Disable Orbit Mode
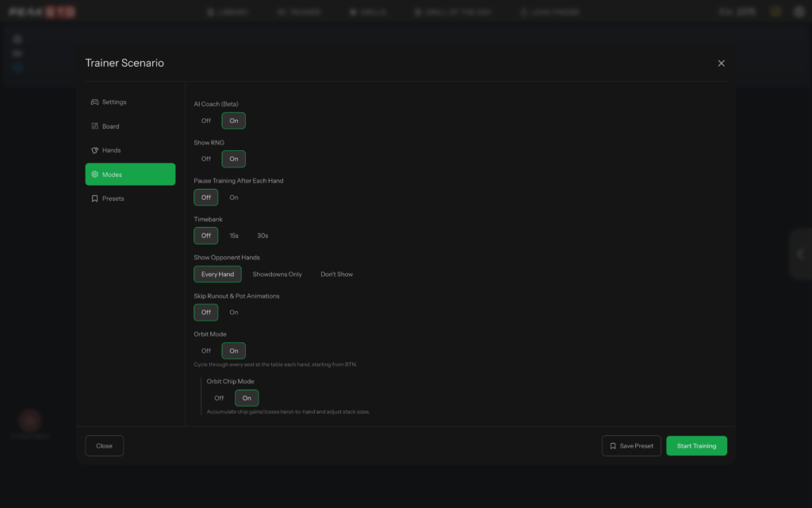The height and width of the screenshot is (508, 812). coord(206,351)
